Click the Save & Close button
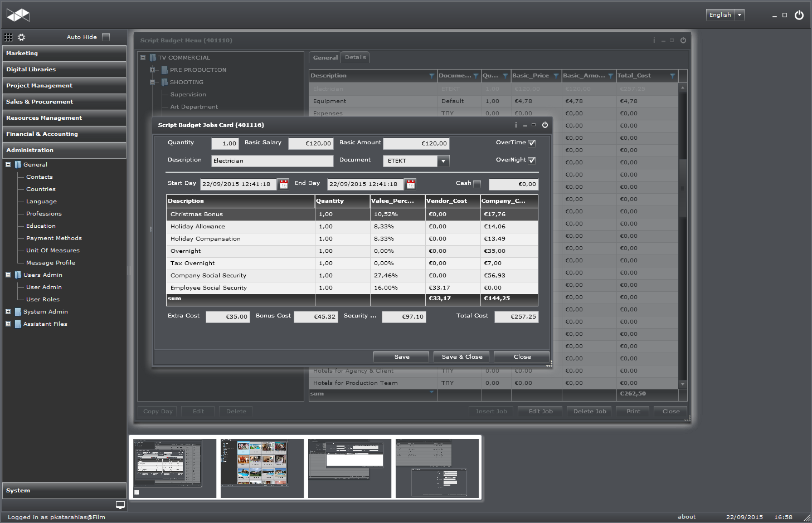The height and width of the screenshot is (523, 812). tap(462, 357)
